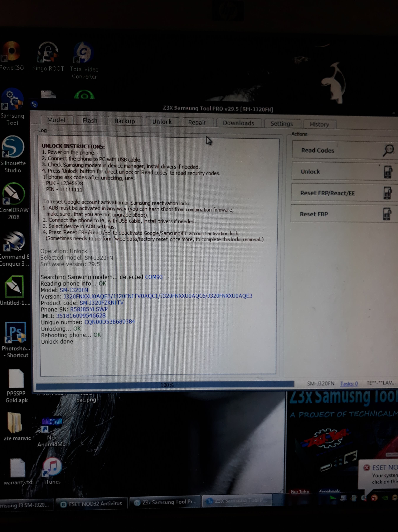Click the Tasks: 0 link
This screenshot has width=398, height=532.
(349, 384)
